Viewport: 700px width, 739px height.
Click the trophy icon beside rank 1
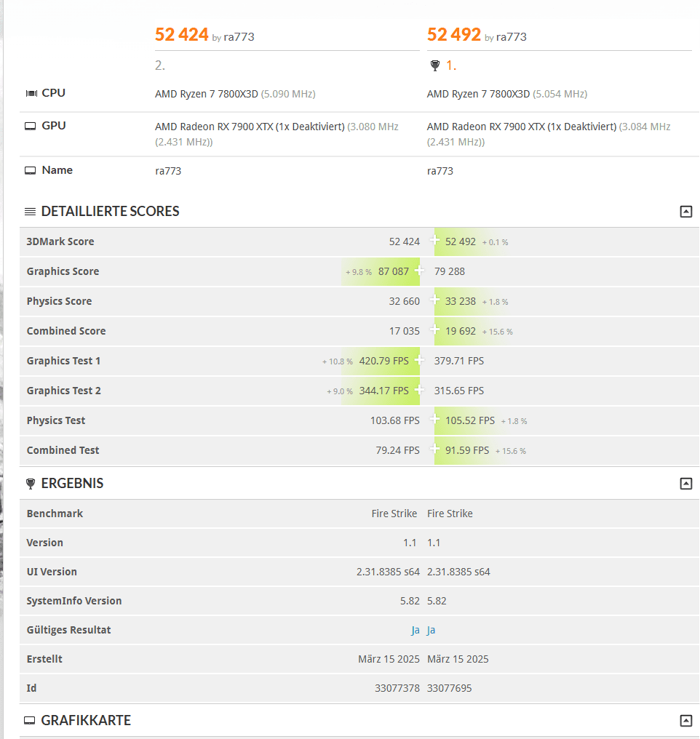pos(435,65)
